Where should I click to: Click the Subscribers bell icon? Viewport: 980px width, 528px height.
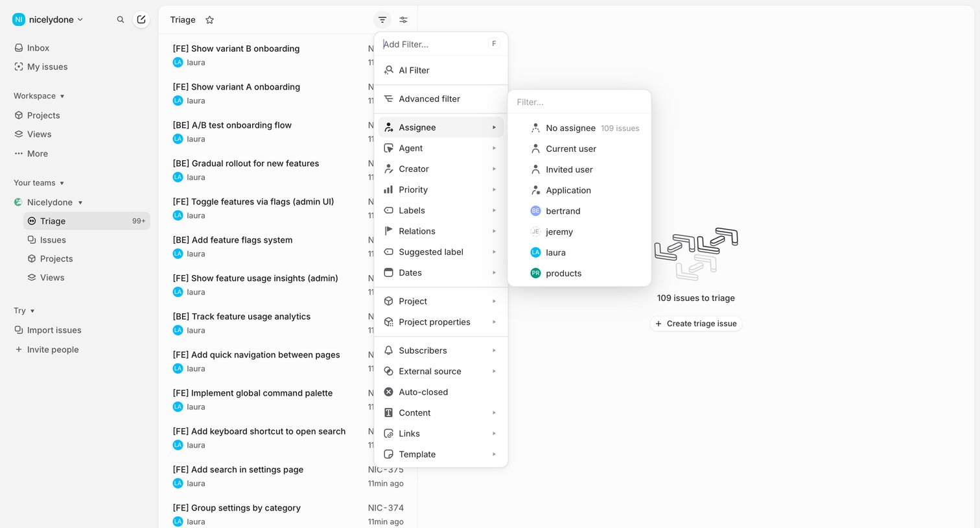389,350
